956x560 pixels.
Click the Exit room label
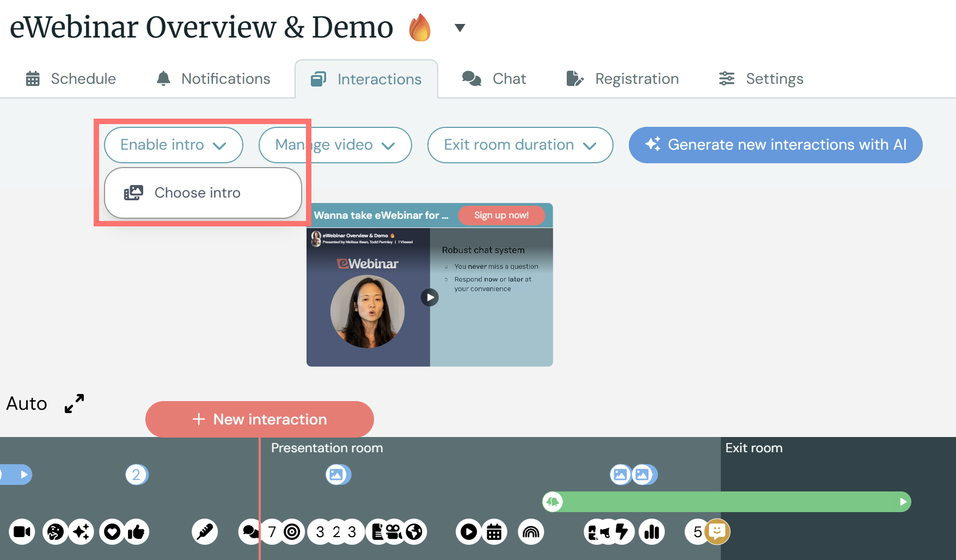[754, 448]
